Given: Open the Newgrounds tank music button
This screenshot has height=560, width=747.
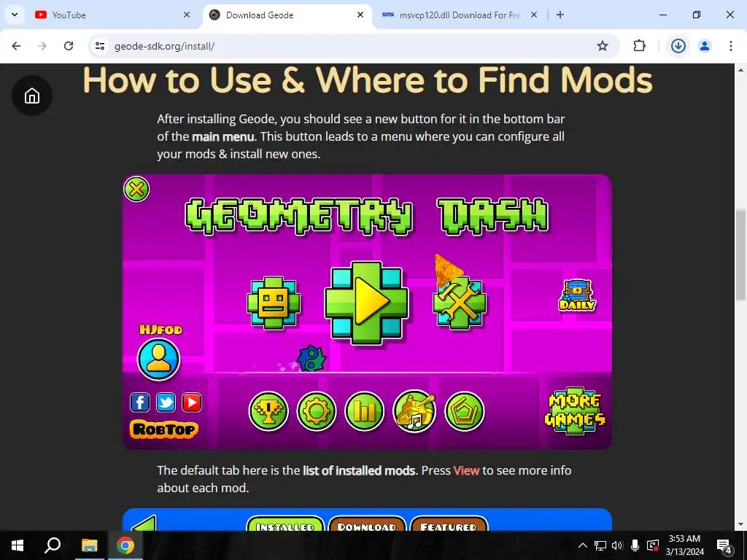Looking at the screenshot, I should [x=414, y=411].
